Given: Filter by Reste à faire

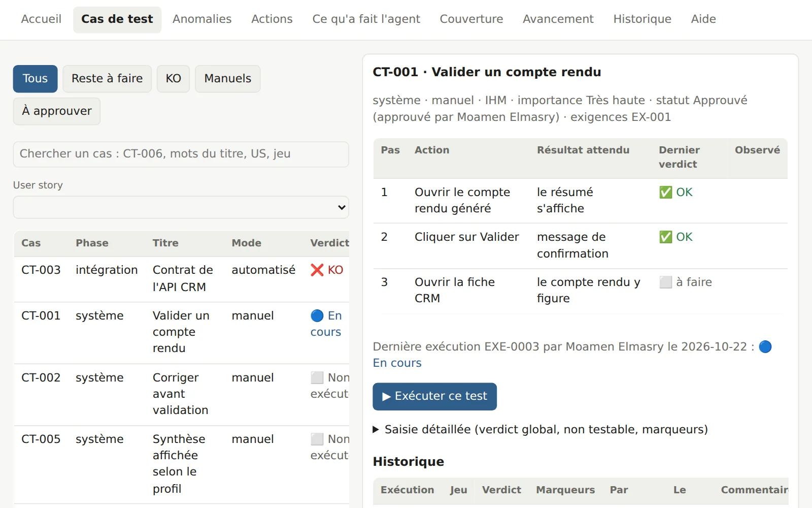Looking at the screenshot, I should point(107,79).
